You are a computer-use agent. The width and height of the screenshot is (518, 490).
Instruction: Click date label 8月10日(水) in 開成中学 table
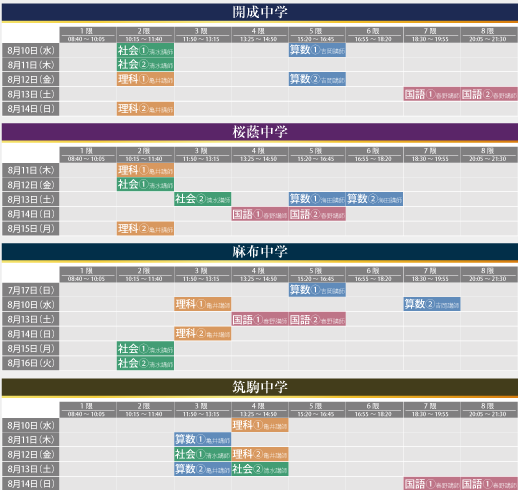coord(31,50)
